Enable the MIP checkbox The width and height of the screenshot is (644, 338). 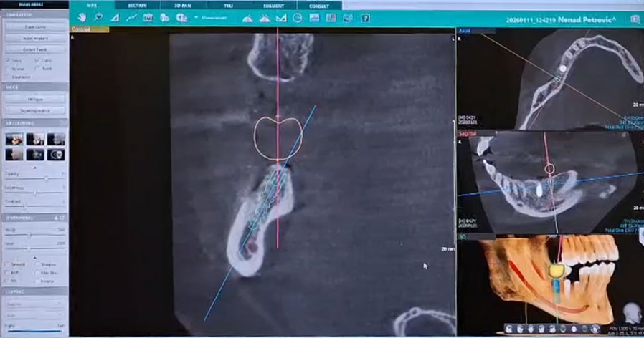coord(7,273)
